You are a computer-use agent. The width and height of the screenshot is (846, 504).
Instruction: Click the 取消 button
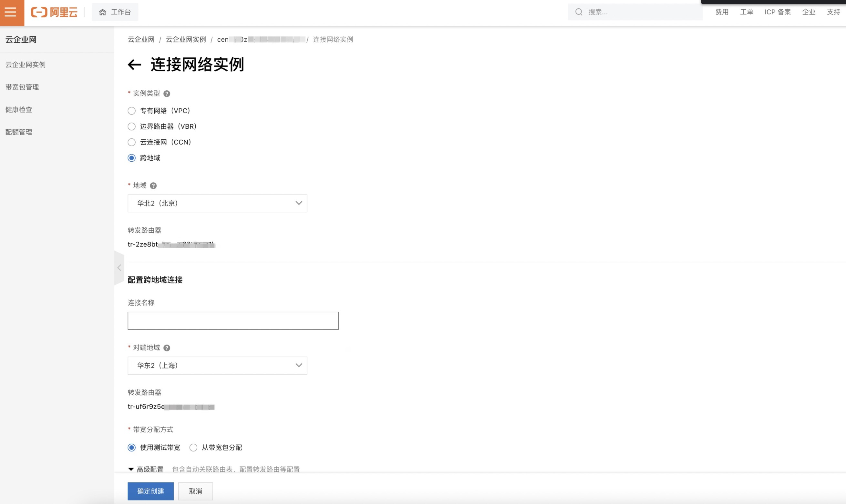tap(195, 491)
